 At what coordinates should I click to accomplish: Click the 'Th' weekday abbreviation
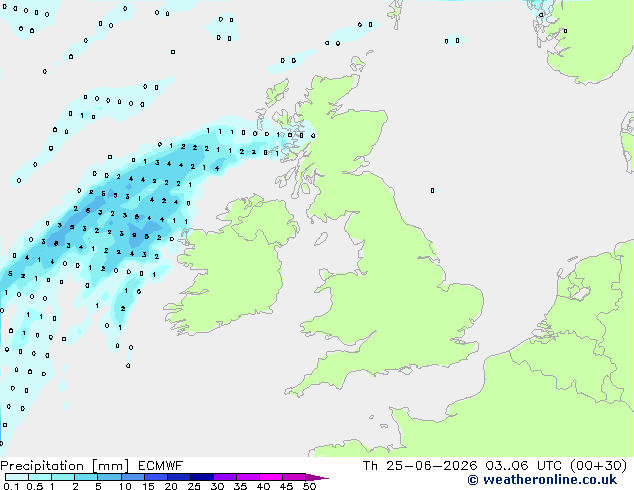click(x=370, y=466)
